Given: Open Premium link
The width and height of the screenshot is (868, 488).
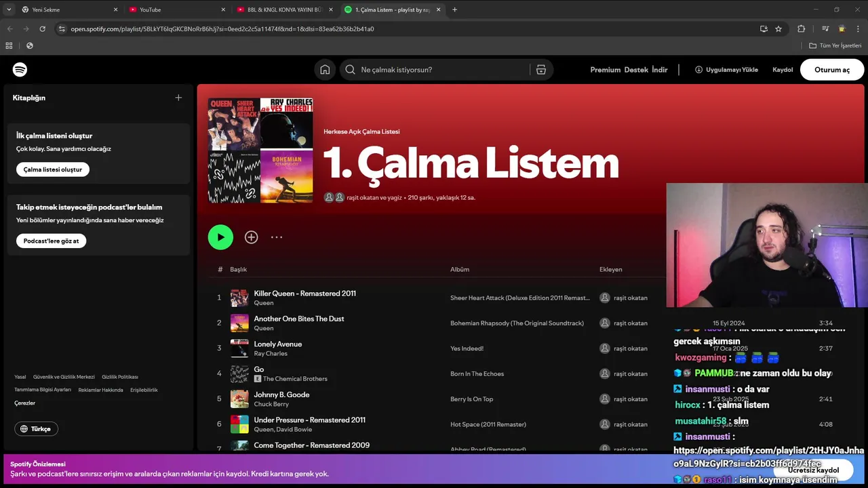Looking at the screenshot, I should coord(606,70).
